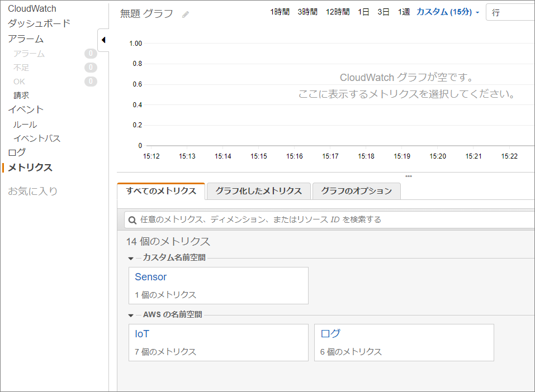
Task: Open イベント section in sidebar
Action: click(26, 109)
